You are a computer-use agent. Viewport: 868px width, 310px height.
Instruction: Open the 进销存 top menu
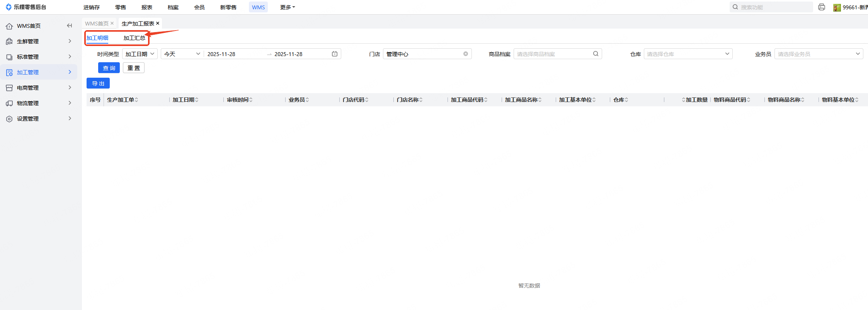click(x=92, y=7)
